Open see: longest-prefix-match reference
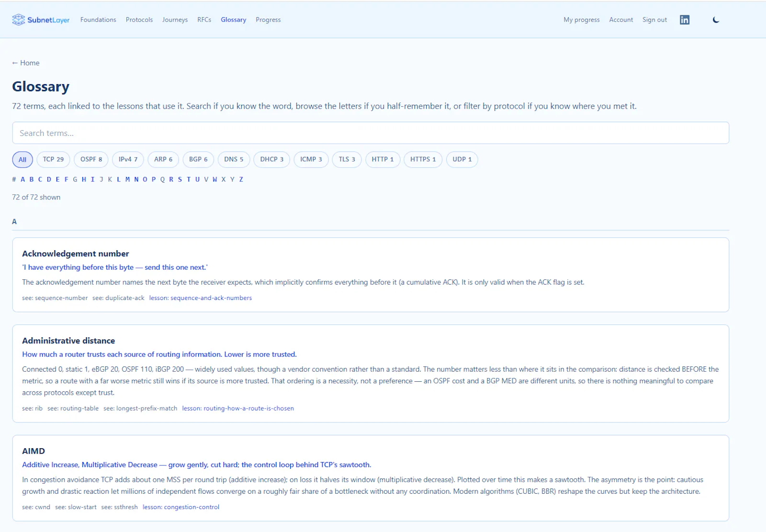766x532 pixels. pyautogui.click(x=140, y=408)
